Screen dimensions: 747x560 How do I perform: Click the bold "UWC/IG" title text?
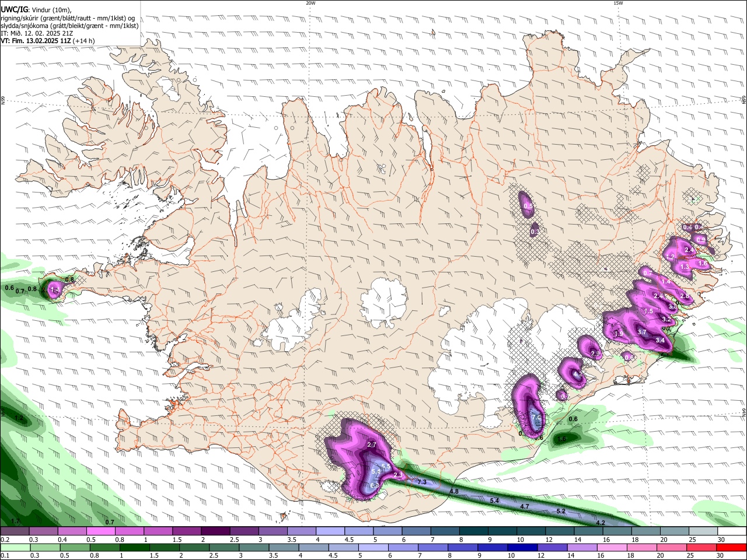pos(14,10)
